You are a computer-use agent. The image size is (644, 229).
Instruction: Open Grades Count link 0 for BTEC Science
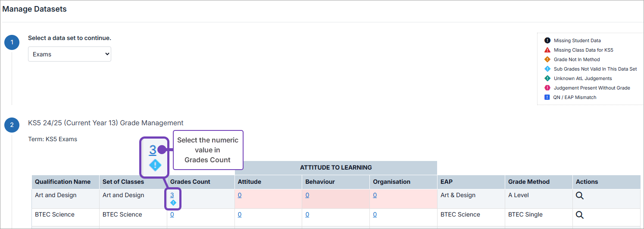(x=172, y=214)
